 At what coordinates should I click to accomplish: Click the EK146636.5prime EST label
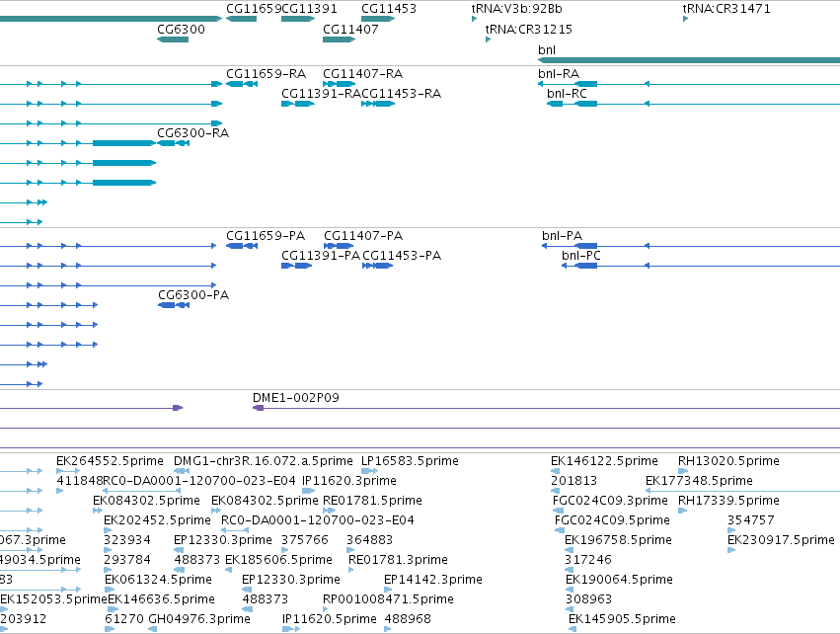pos(161,599)
